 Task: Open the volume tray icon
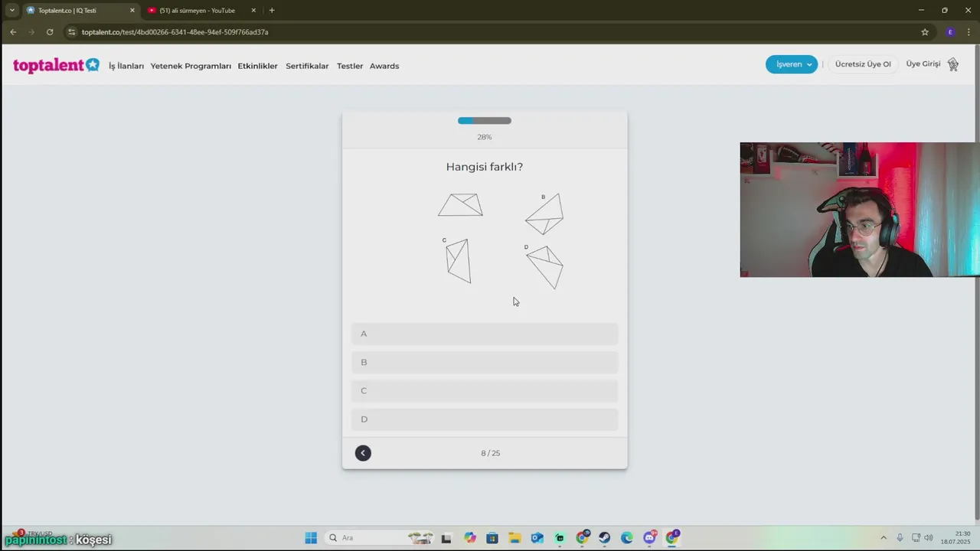(x=929, y=538)
